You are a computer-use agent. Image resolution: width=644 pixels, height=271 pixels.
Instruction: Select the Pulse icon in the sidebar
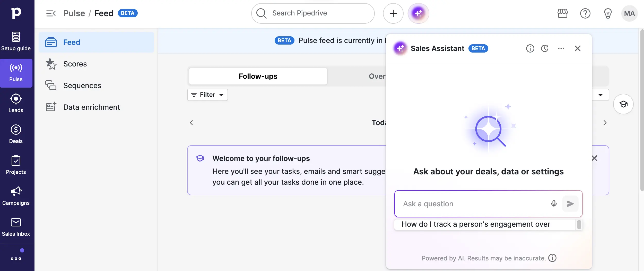(x=16, y=73)
